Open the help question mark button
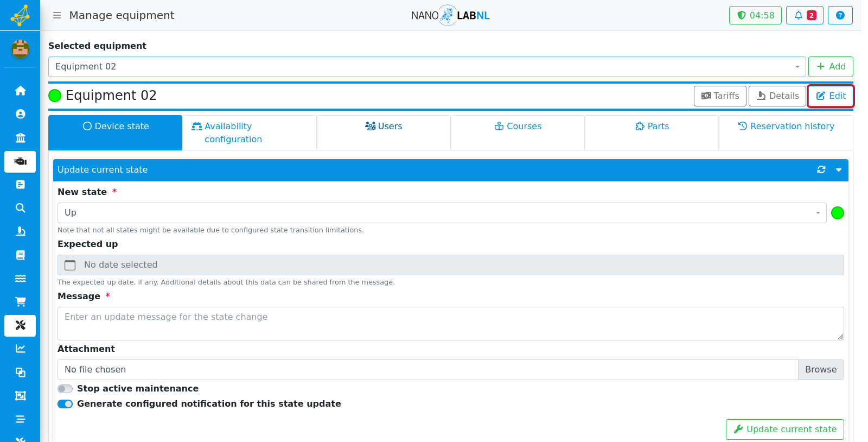 [x=840, y=15]
